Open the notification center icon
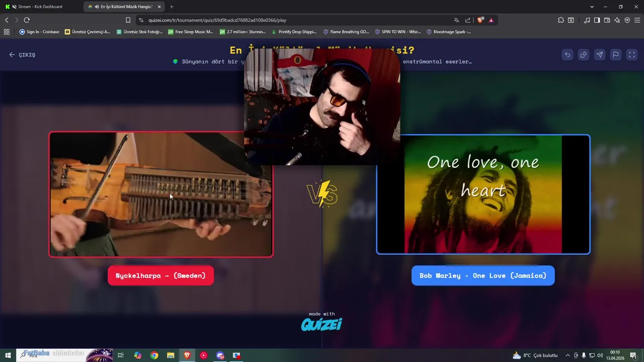The image size is (644, 362). (633, 355)
